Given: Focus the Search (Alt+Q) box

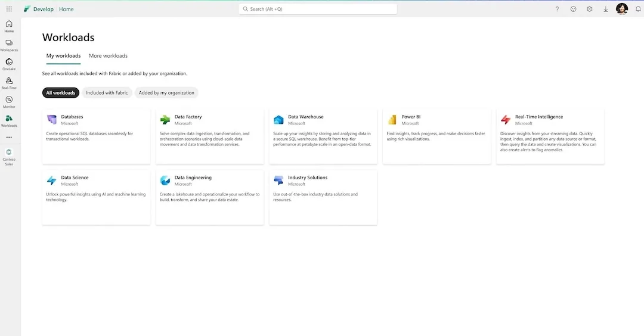Looking at the screenshot, I should point(318,8).
